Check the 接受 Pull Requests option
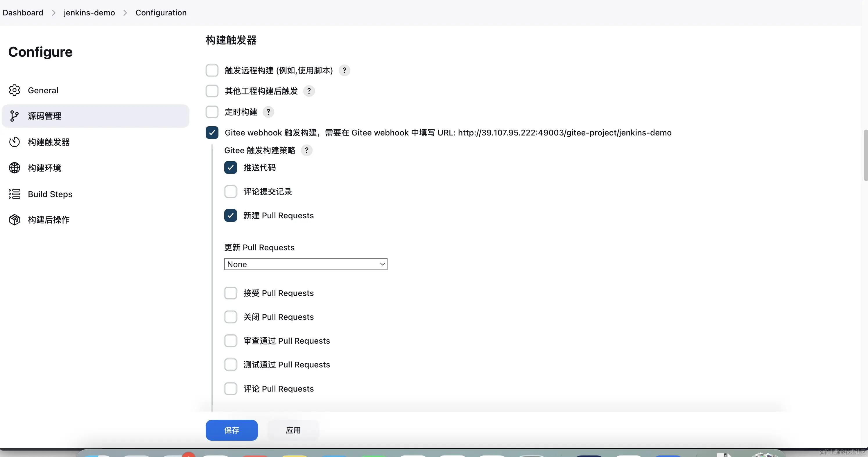Image resolution: width=868 pixels, height=457 pixels. point(230,293)
